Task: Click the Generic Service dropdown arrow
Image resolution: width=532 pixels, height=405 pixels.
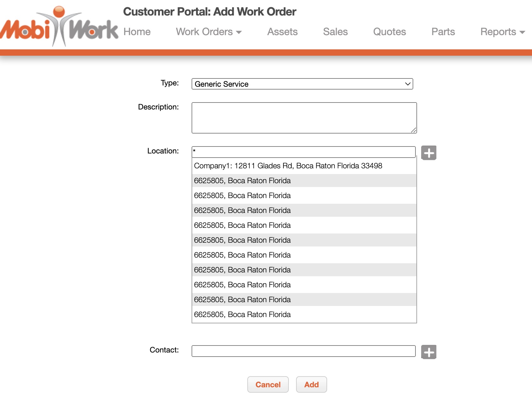Action: pos(407,84)
